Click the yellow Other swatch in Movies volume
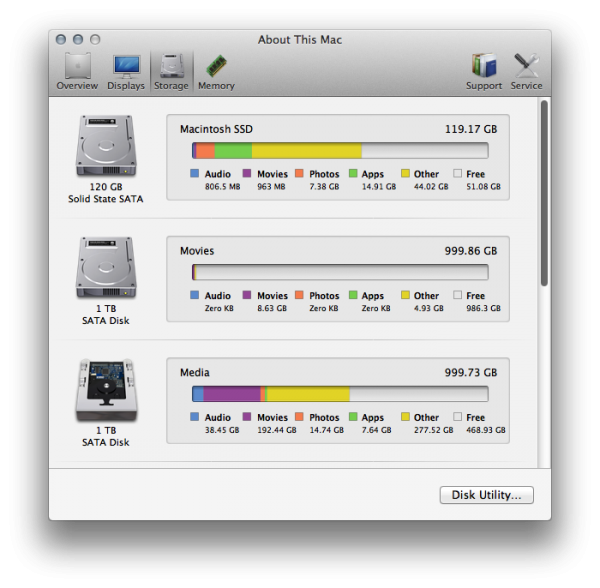Image resolution: width=600 pixels, height=588 pixels. pos(405,295)
